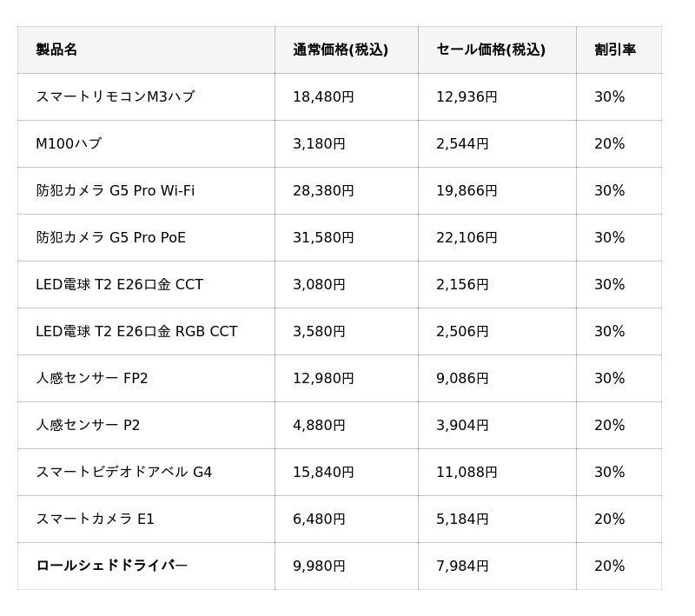Screen dimensions: 695x616
Task: Select the 11,088円 sale price cell
Action: click(x=467, y=472)
